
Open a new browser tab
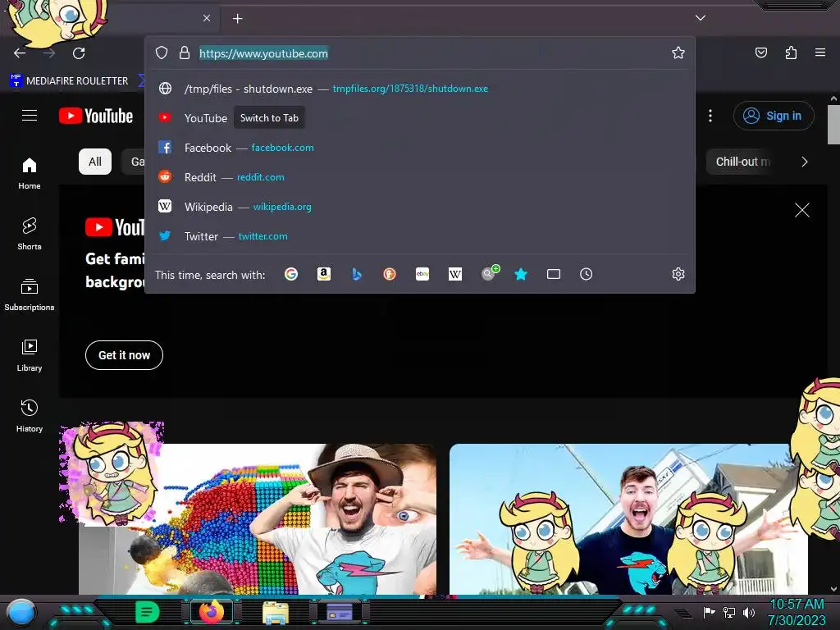click(x=238, y=19)
